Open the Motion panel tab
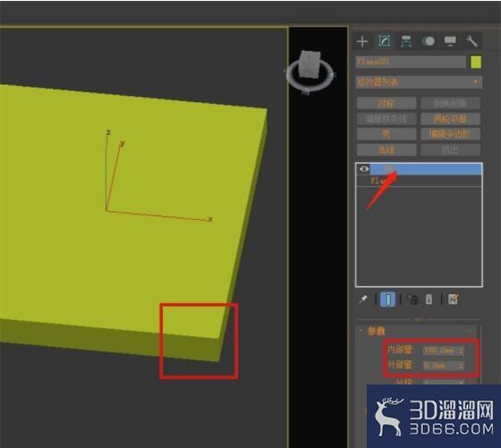Screen dimensions: 501x448 click(429, 41)
